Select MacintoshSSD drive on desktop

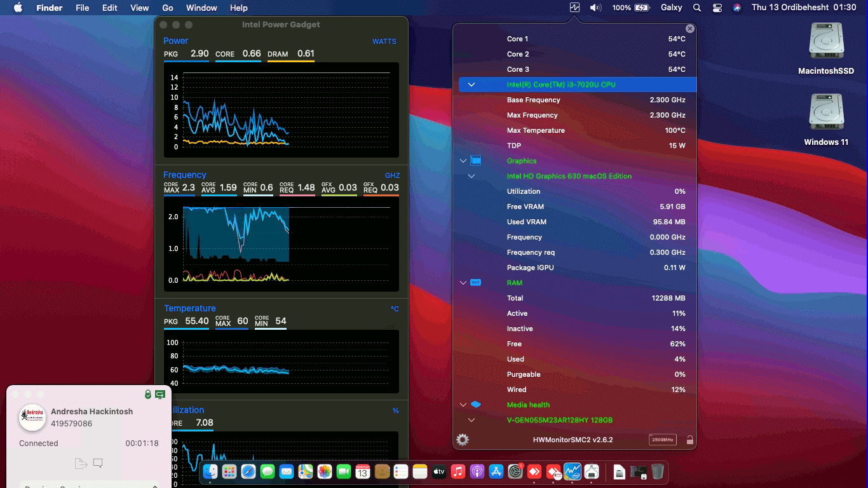click(x=826, y=49)
